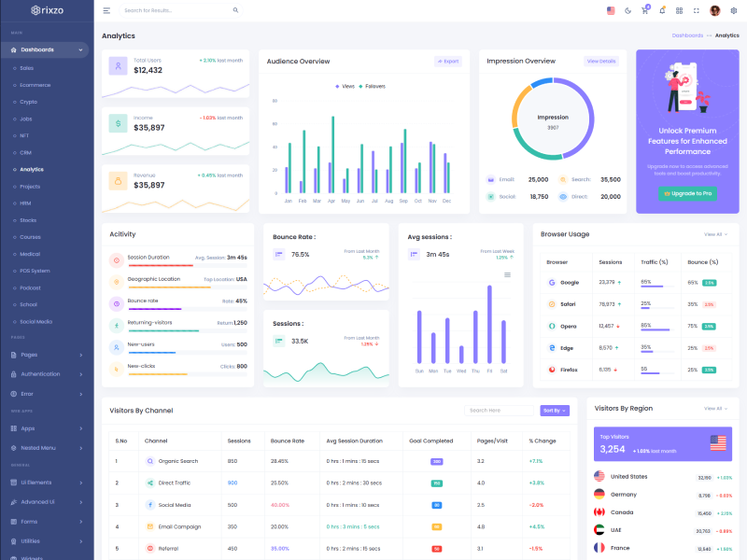Click the Upgrade to Pro button
The height and width of the screenshot is (560, 747).
coord(687,193)
